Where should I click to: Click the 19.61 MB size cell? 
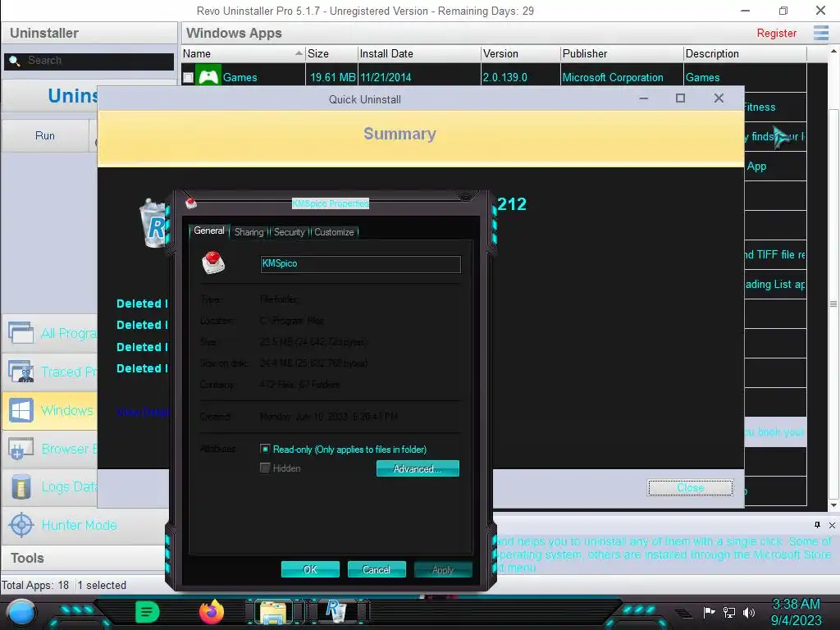coord(333,78)
